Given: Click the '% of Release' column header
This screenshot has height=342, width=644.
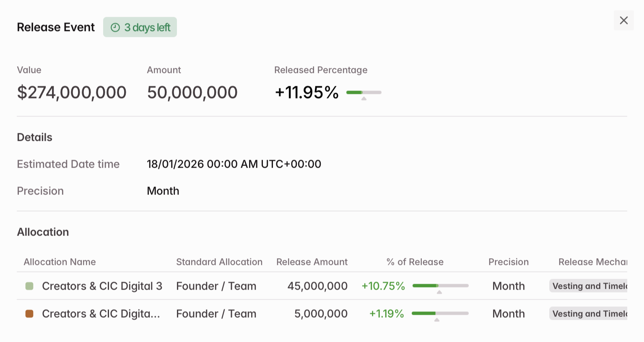Looking at the screenshot, I should [415, 262].
